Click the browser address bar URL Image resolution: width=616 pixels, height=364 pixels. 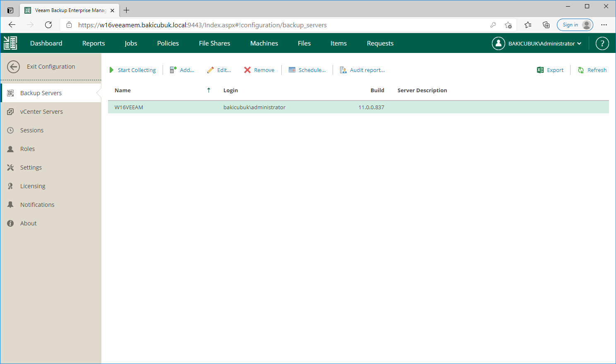[202, 25]
